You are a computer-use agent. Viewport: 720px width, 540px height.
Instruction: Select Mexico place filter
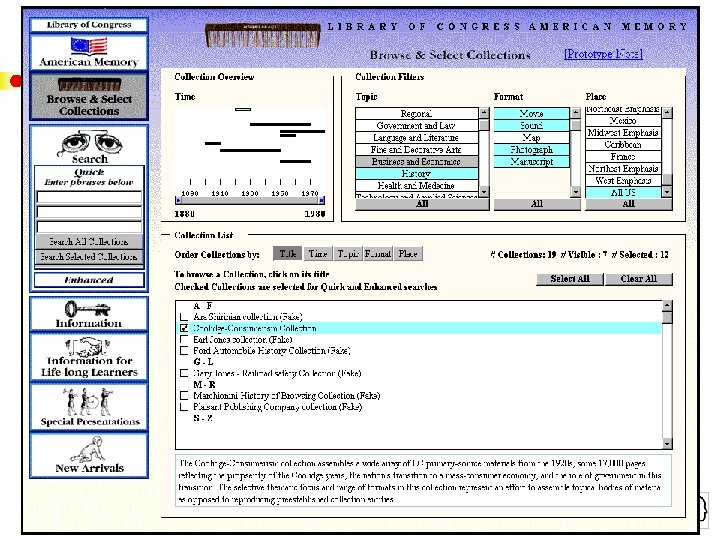pyautogui.click(x=623, y=121)
